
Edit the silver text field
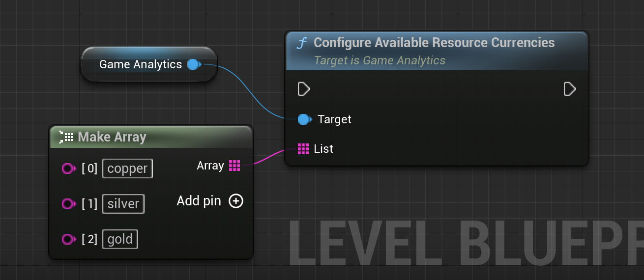123,204
